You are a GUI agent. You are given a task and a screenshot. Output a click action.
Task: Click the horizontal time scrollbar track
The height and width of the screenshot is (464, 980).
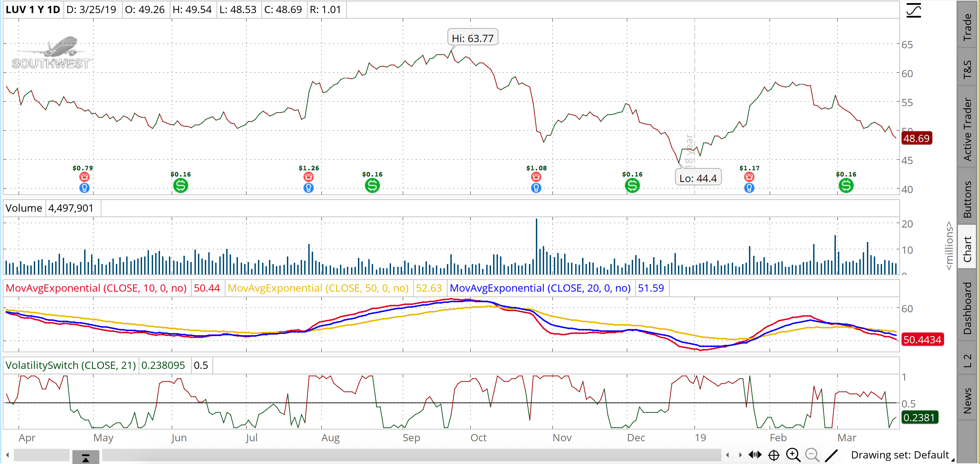411,455
